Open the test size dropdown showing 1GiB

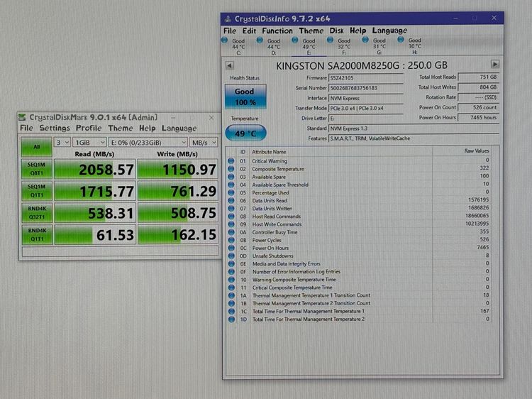coord(89,142)
